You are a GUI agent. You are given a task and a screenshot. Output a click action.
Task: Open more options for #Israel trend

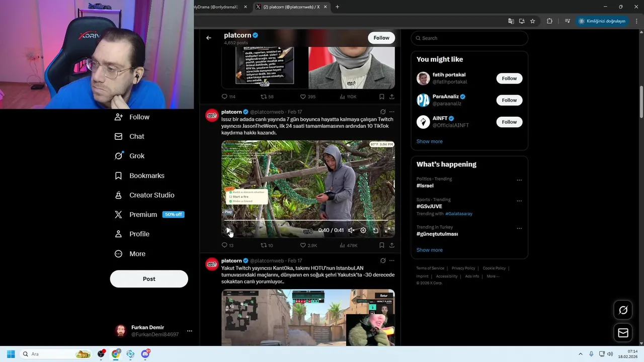click(519, 180)
